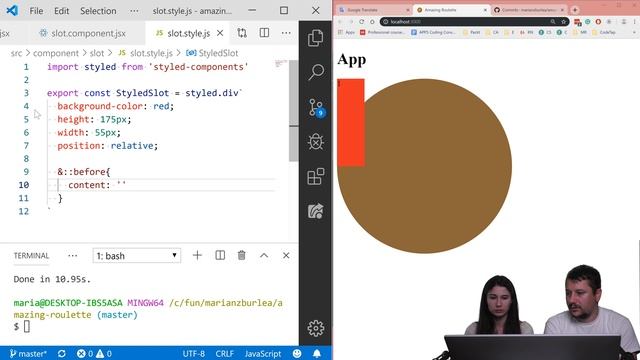
Task: Click the VS Code logo in the title bar
Action: (x=12, y=11)
